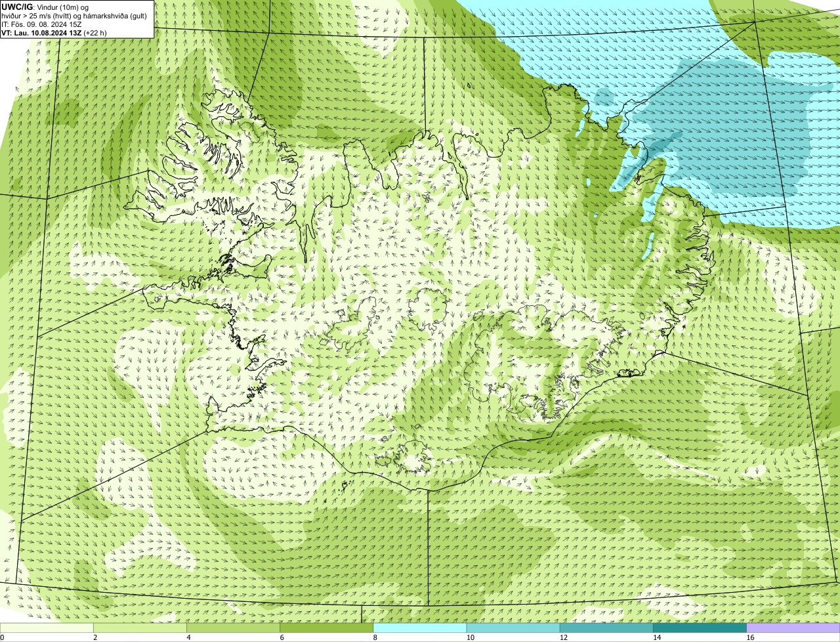
Task: Click the valid time 'VT: Lau. 10.08.2024 13Z (+22 h)'
Action: 54,32
